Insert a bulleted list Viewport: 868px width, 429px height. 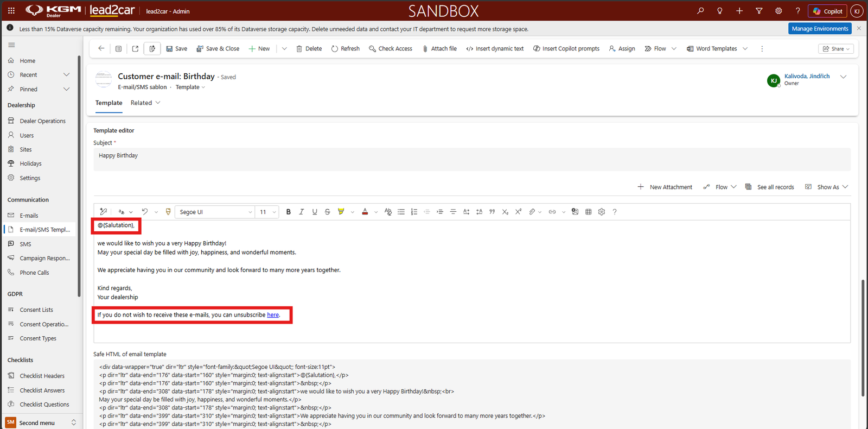point(401,212)
